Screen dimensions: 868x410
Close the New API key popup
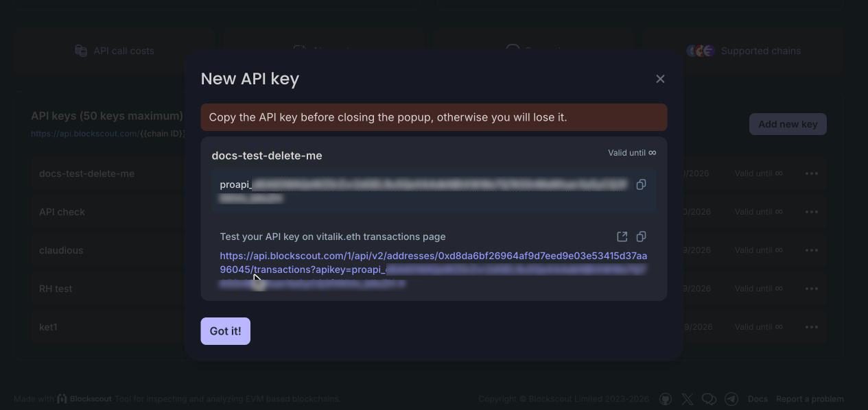point(660,79)
